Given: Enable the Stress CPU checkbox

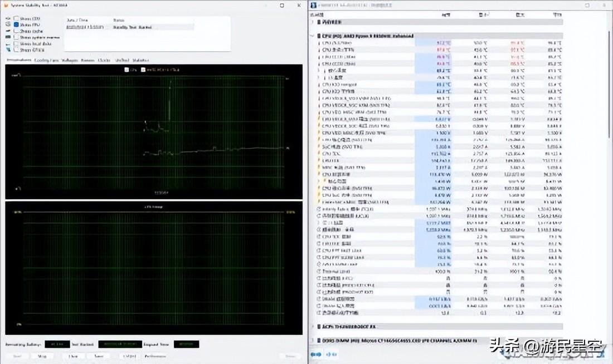Looking at the screenshot, I should coord(16,19).
